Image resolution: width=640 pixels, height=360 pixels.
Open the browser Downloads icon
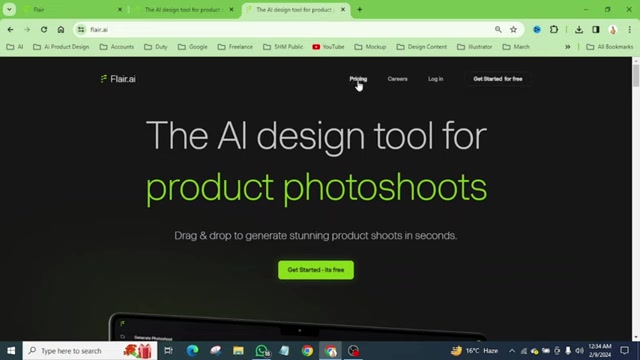579,29
